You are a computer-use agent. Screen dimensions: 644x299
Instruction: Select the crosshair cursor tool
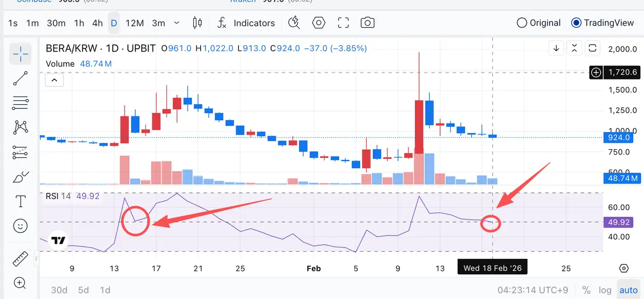[x=20, y=53]
